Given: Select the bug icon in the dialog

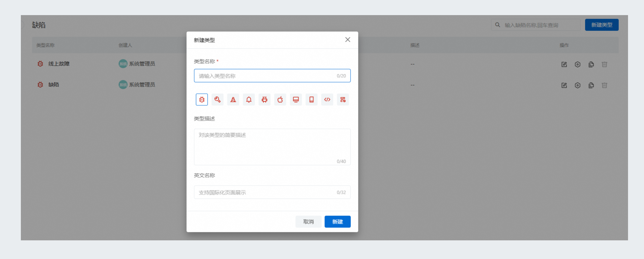Looking at the screenshot, I should pyautogui.click(x=202, y=100).
